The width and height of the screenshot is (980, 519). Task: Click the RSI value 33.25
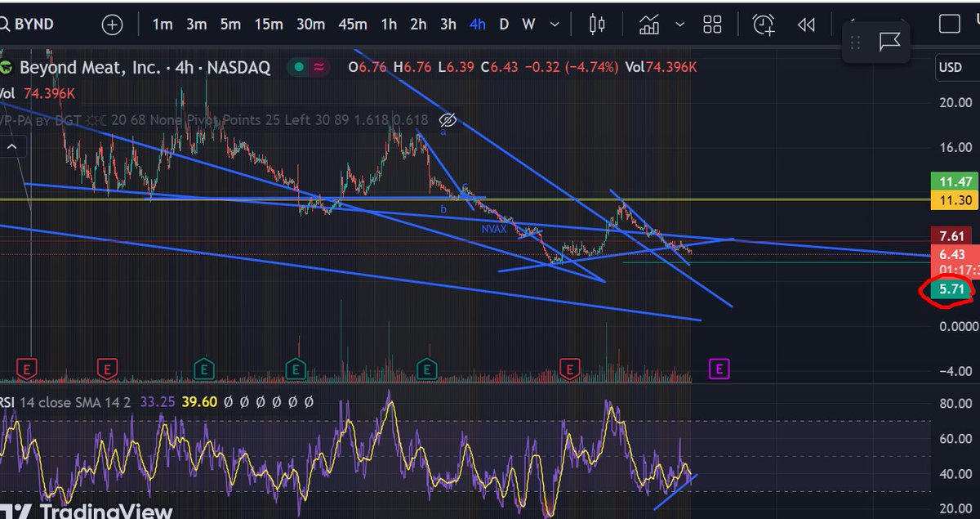point(157,402)
